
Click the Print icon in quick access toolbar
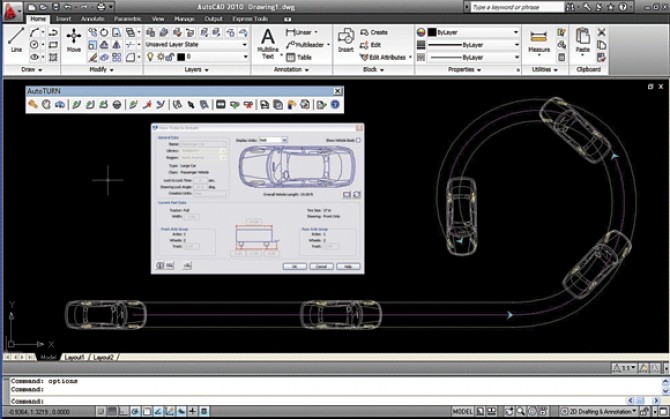101,7
